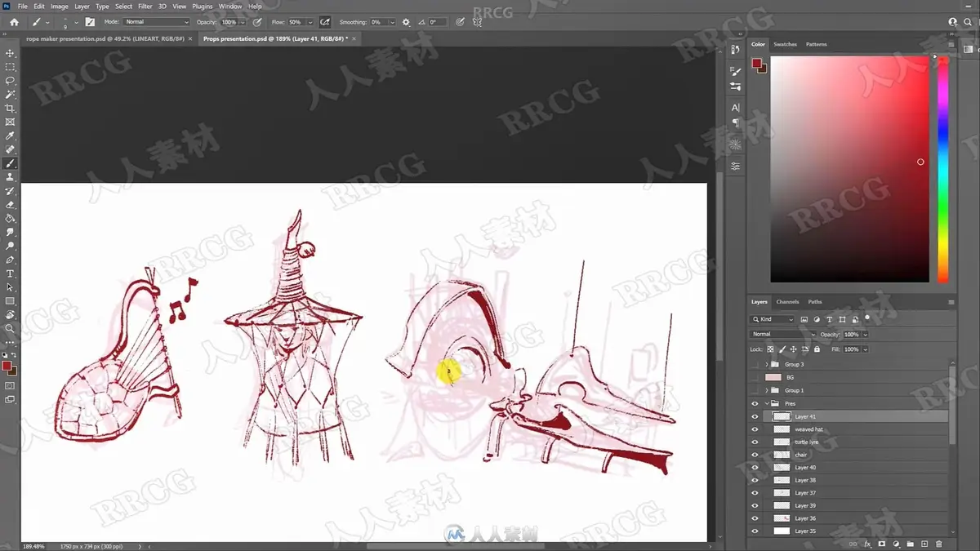Hide the turtle lyre layer
Viewport: 980px width, 551px height.
point(755,442)
